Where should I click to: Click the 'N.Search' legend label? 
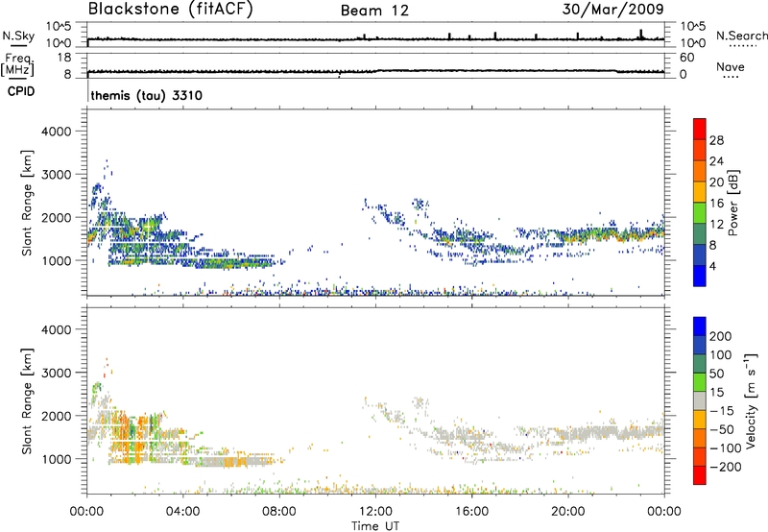(x=742, y=36)
